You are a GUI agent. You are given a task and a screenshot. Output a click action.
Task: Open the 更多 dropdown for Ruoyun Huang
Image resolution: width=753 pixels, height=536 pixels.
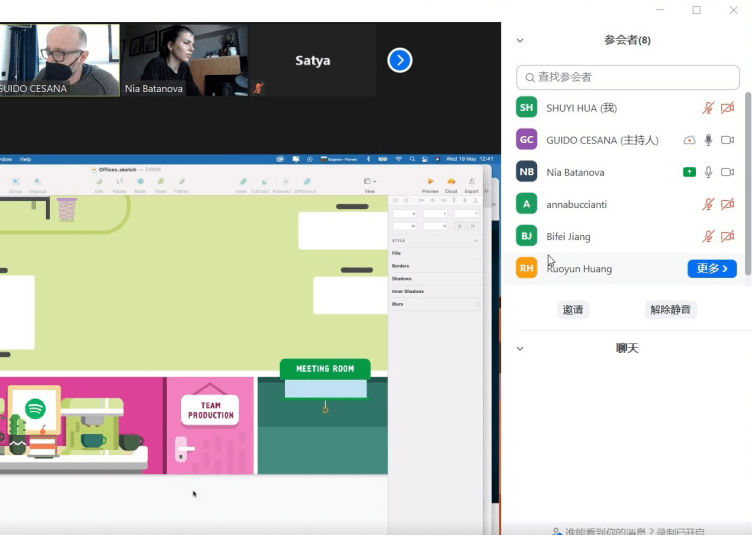coord(712,268)
